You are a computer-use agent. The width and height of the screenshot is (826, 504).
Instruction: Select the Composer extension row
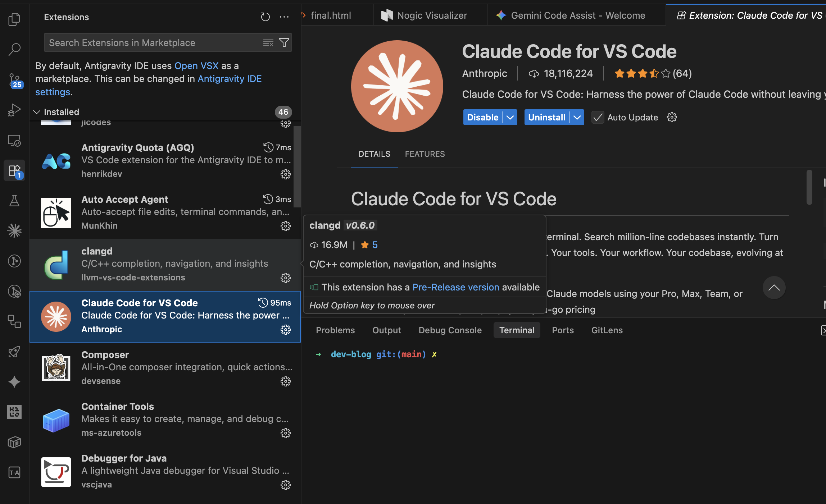pos(165,368)
